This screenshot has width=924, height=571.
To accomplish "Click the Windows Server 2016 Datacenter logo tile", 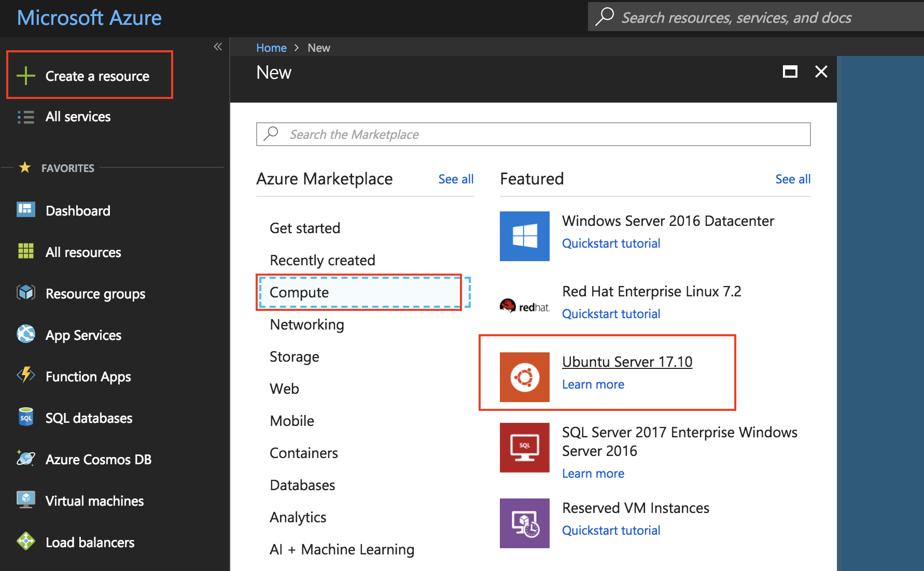I will [524, 236].
